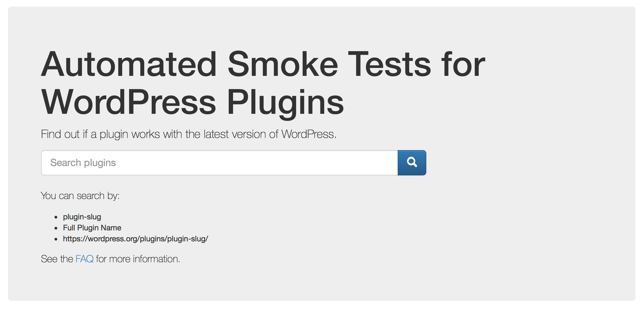Select the page subtitle about plugin compatibility
The image size is (644, 309).
coord(189,134)
